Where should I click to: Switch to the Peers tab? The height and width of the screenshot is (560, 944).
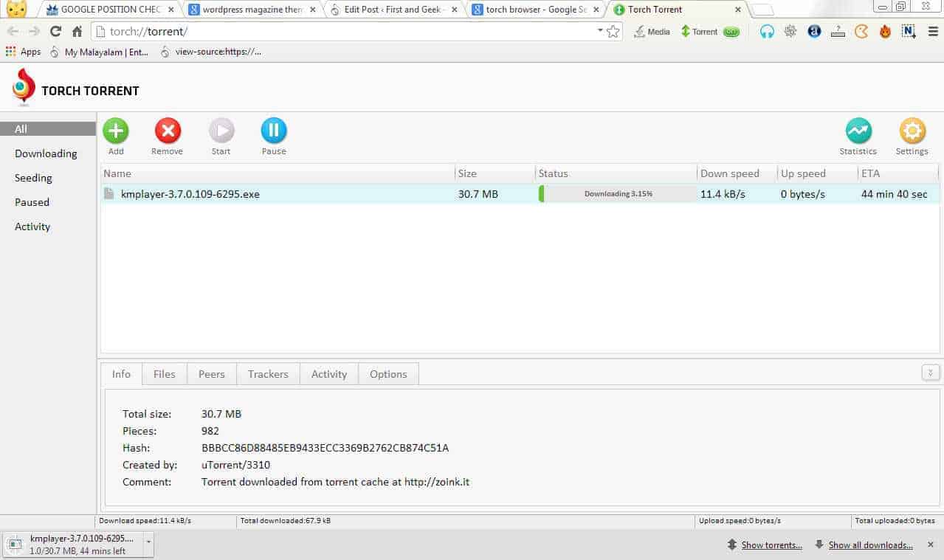click(x=211, y=374)
